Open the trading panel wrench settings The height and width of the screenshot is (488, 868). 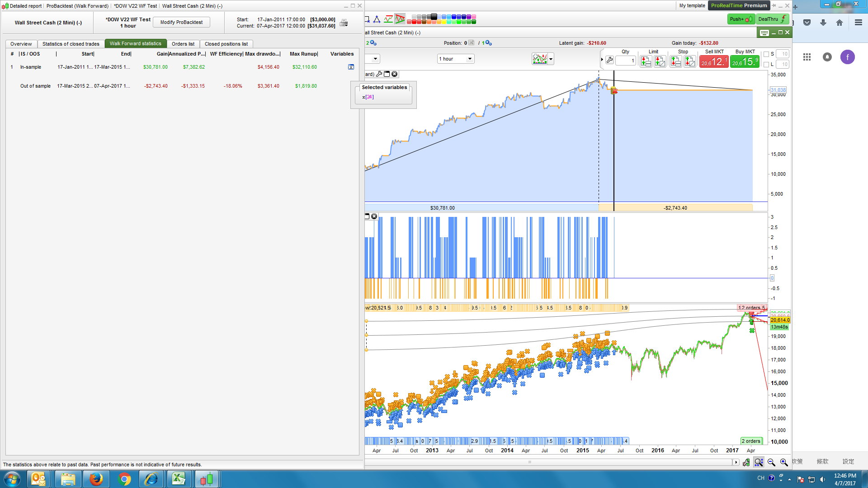click(609, 60)
